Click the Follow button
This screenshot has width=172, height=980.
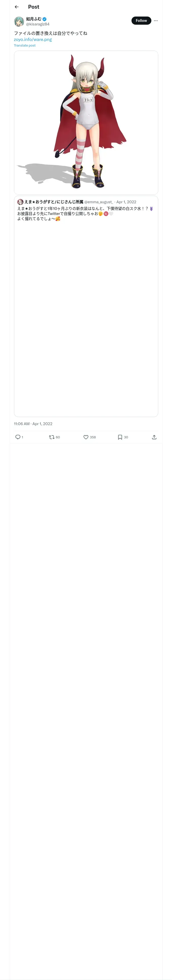[141, 21]
